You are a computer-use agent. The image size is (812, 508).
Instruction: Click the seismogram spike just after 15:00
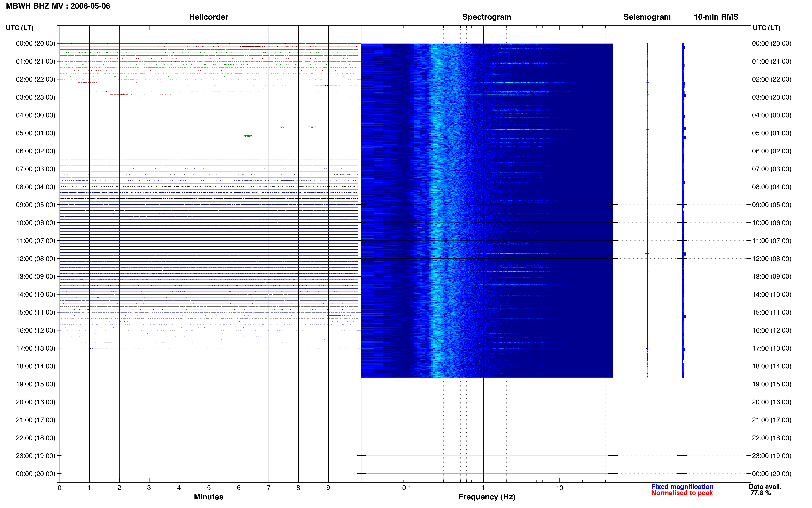click(x=647, y=318)
